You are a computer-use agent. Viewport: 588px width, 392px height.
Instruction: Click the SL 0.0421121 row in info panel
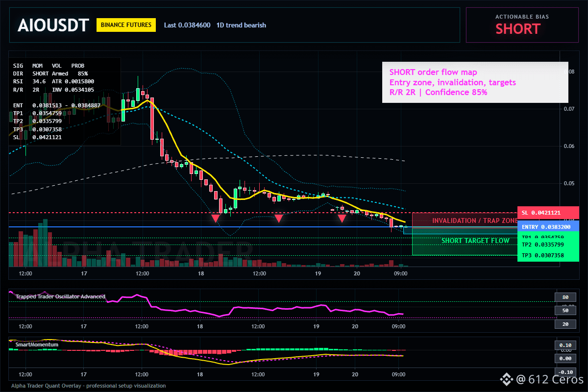[x=37, y=137]
